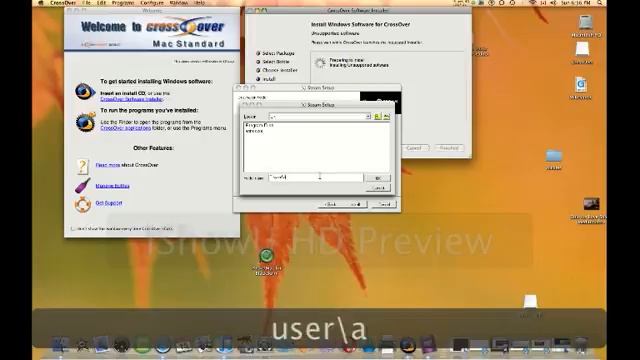Select the Select Package step in installer

[x=276, y=53]
